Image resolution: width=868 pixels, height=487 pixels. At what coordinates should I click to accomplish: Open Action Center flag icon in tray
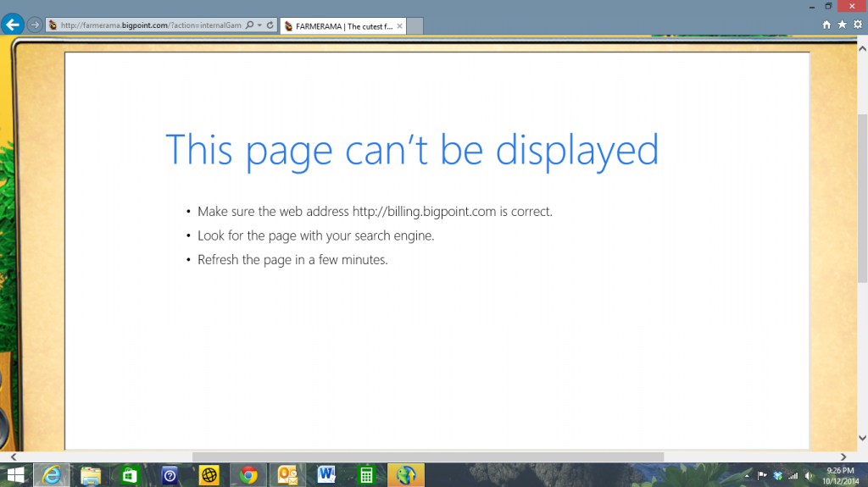tap(762, 475)
